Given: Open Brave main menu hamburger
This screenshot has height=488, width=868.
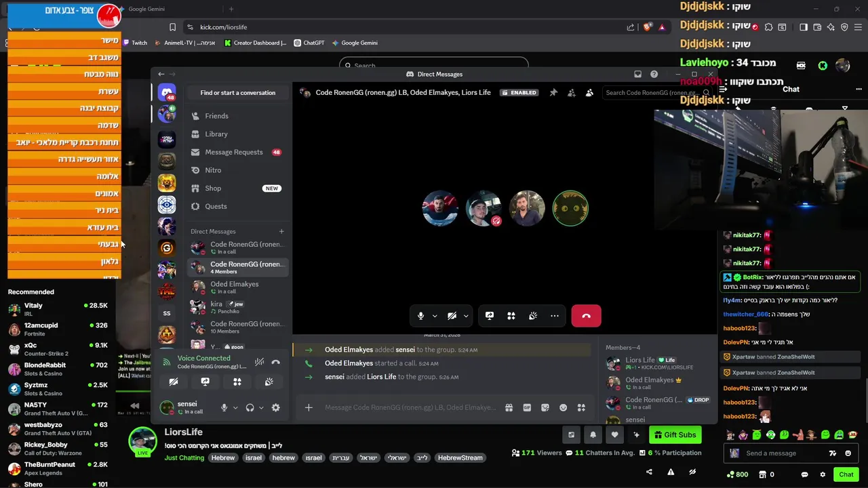Looking at the screenshot, I should coord(857,27).
